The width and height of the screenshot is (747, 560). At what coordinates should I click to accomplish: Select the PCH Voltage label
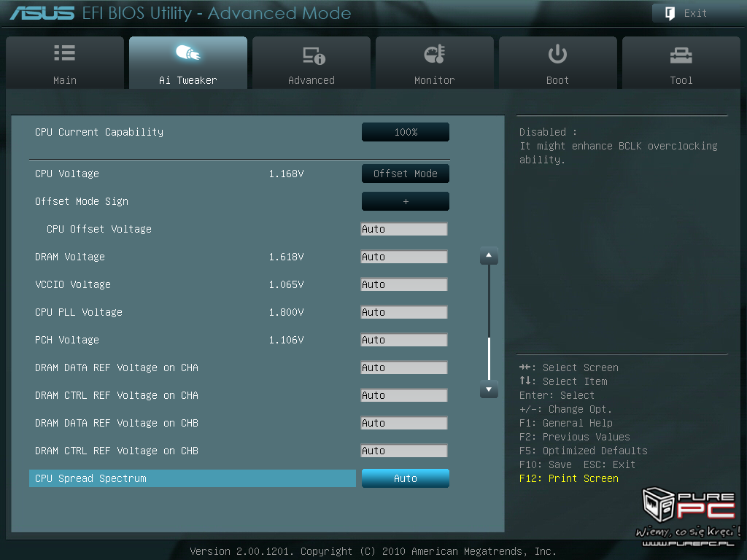[x=66, y=340]
